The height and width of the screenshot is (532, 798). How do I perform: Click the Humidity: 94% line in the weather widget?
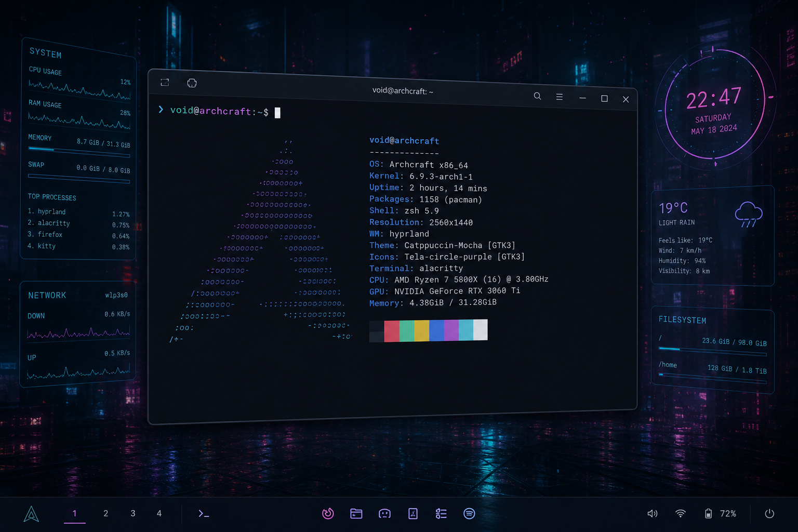[x=682, y=261]
